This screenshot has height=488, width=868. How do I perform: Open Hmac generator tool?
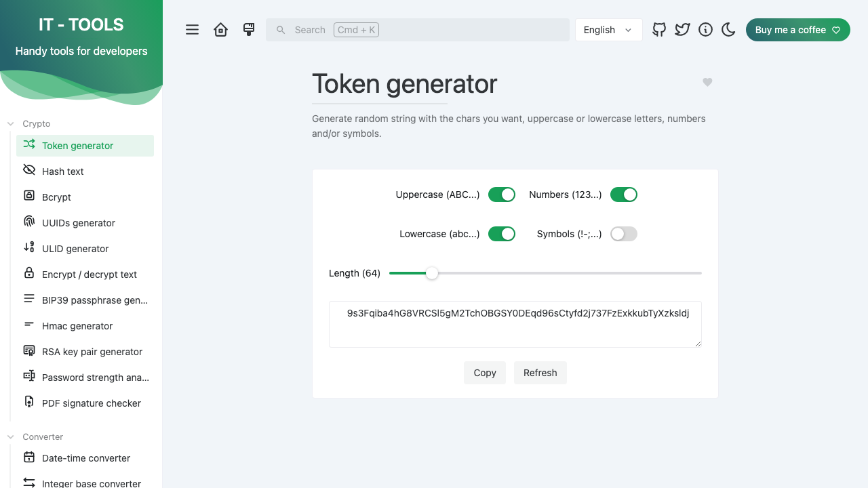point(85,326)
